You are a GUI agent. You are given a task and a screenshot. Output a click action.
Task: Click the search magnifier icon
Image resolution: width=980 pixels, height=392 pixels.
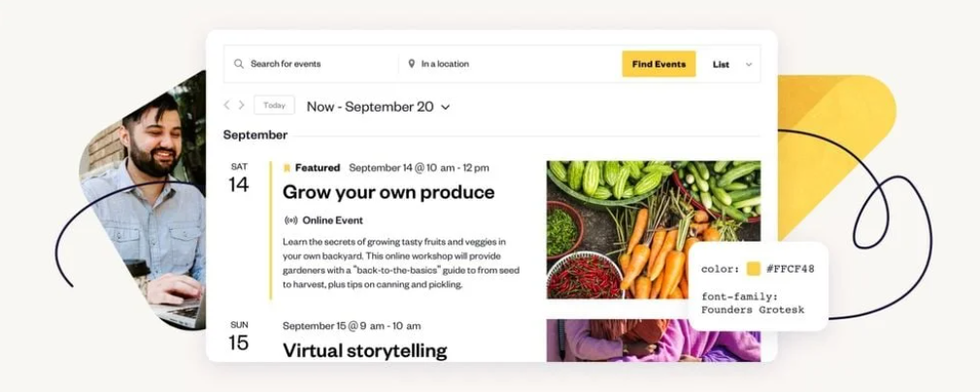pos(239,64)
